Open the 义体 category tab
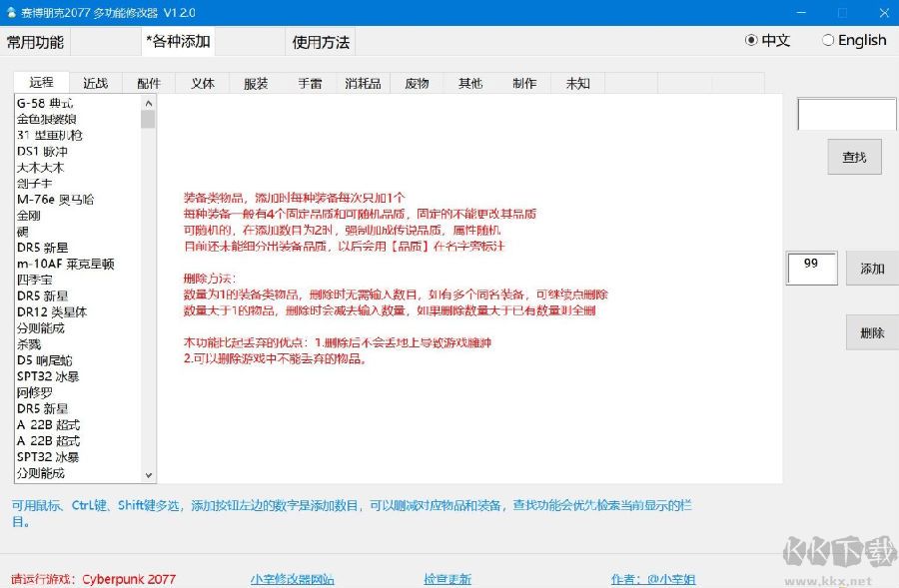The image size is (899, 588). (202, 83)
